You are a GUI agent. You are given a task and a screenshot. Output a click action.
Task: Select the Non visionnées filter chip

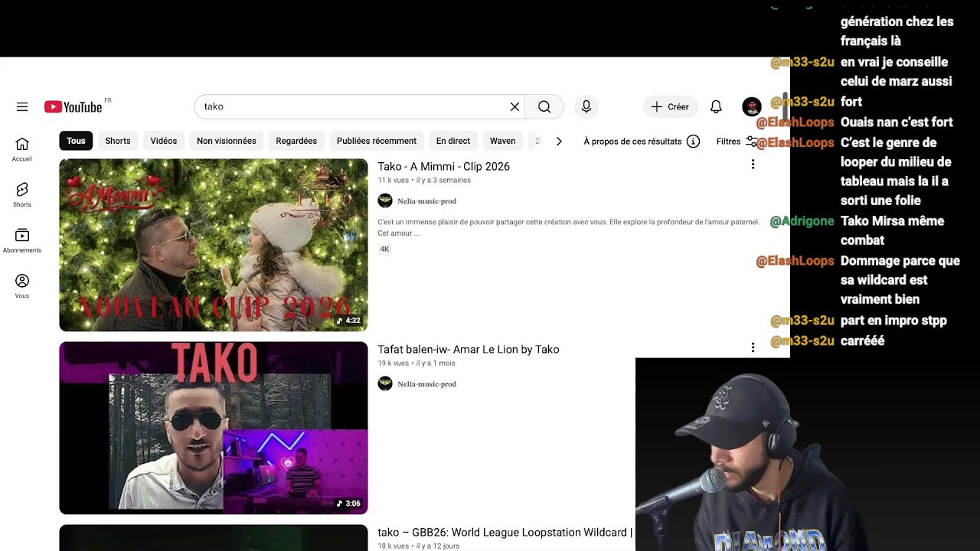click(227, 141)
